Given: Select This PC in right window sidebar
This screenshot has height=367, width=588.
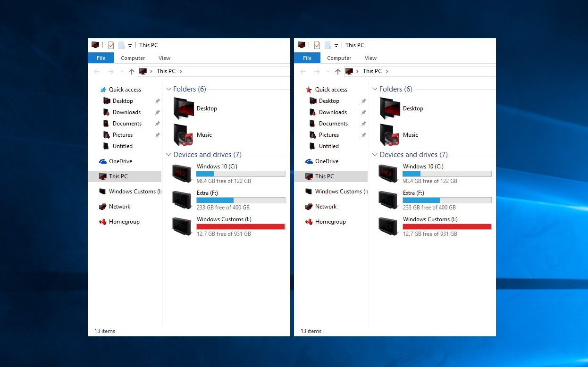Looking at the screenshot, I should coord(331,176).
